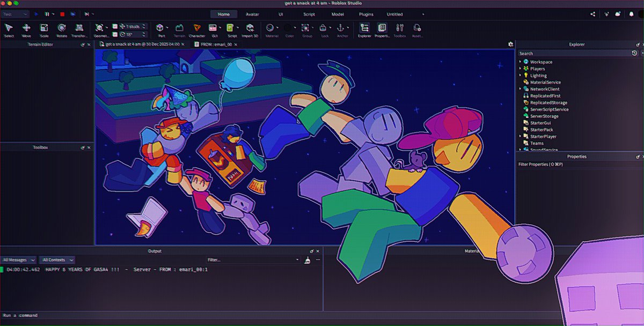
Task: Select the 'FROM : emari_00' script tab
Action: (215, 45)
